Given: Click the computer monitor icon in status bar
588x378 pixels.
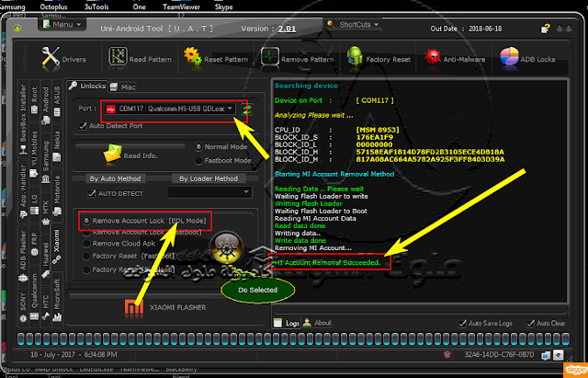Looking at the screenshot, I should (x=546, y=355).
